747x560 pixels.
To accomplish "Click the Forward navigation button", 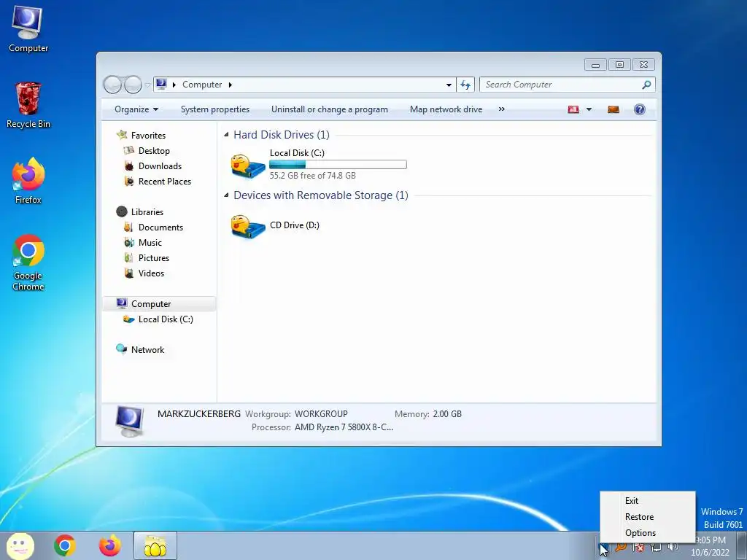I will [133, 85].
